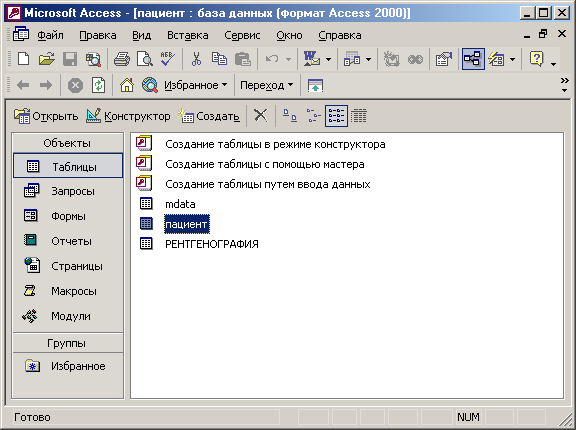
Task: Click the Конструктор button
Action: pos(128,116)
